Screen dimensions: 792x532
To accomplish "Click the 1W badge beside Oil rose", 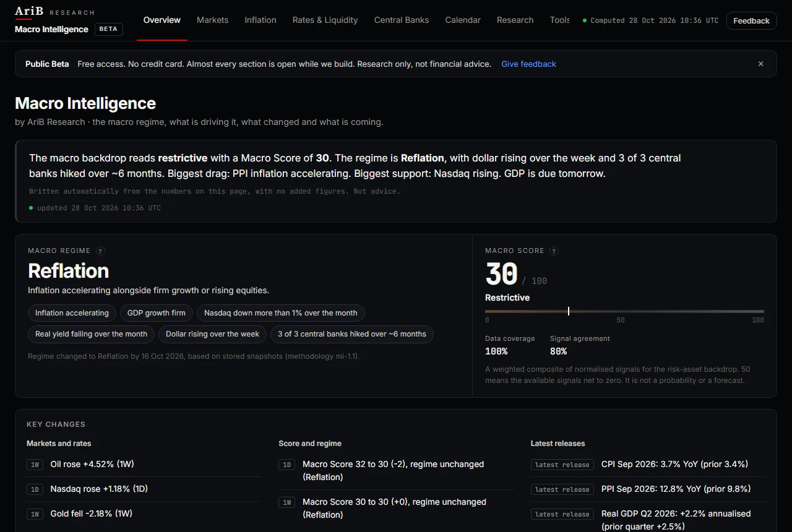I will tap(35, 465).
